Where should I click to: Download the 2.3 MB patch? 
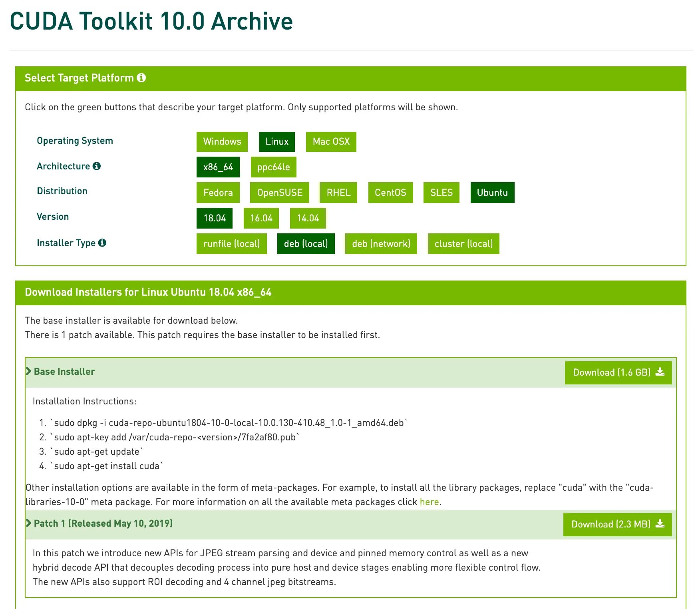click(x=618, y=524)
